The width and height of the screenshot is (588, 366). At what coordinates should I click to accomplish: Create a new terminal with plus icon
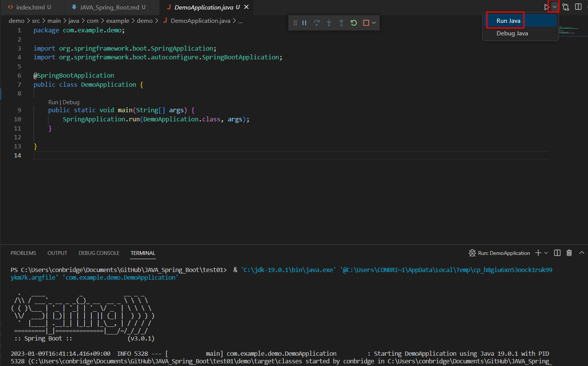pos(538,253)
